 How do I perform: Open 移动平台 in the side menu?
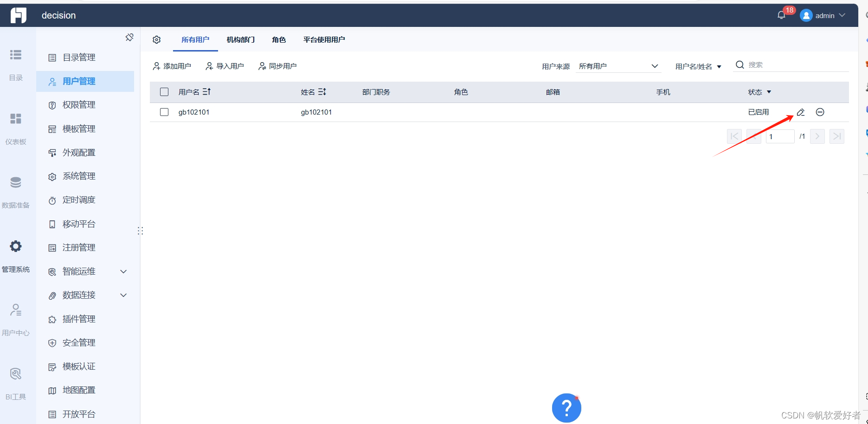85,224
